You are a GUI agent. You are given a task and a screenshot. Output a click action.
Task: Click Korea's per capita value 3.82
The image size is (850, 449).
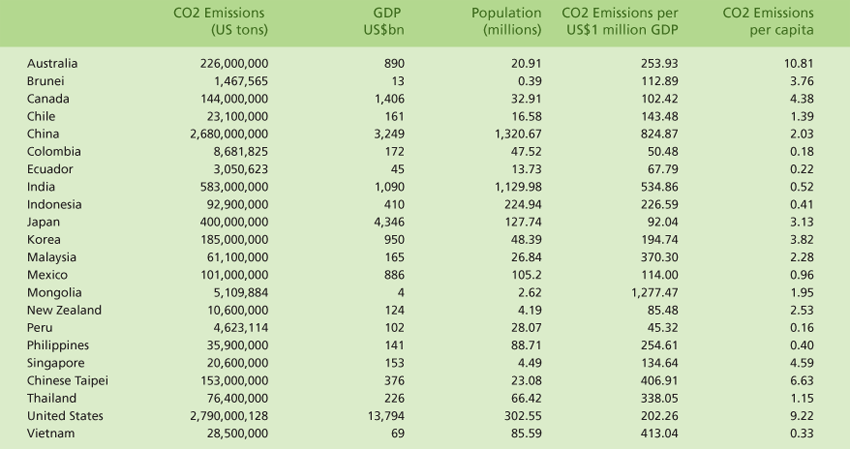click(802, 240)
